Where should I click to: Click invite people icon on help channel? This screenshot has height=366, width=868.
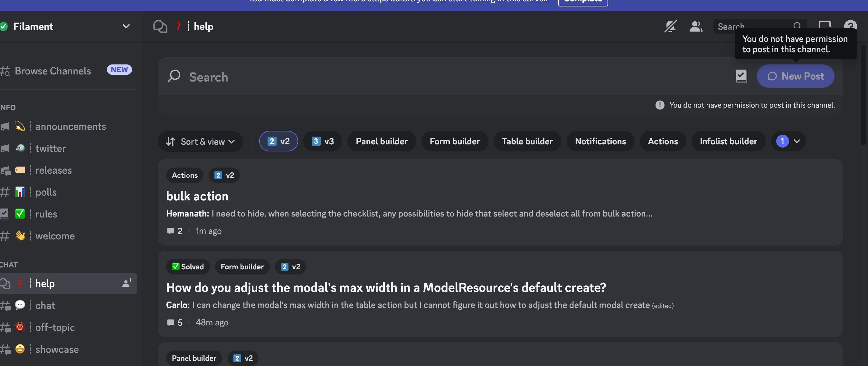127,283
